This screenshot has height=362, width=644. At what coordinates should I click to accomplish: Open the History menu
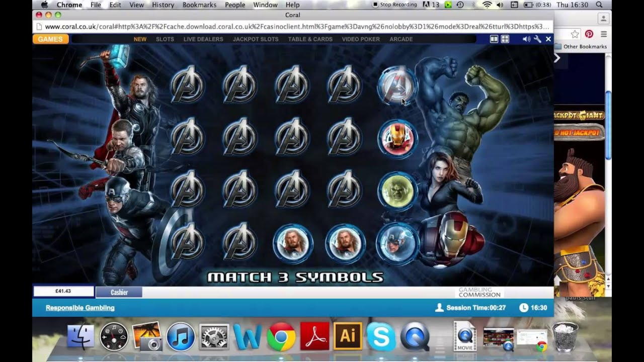click(163, 5)
